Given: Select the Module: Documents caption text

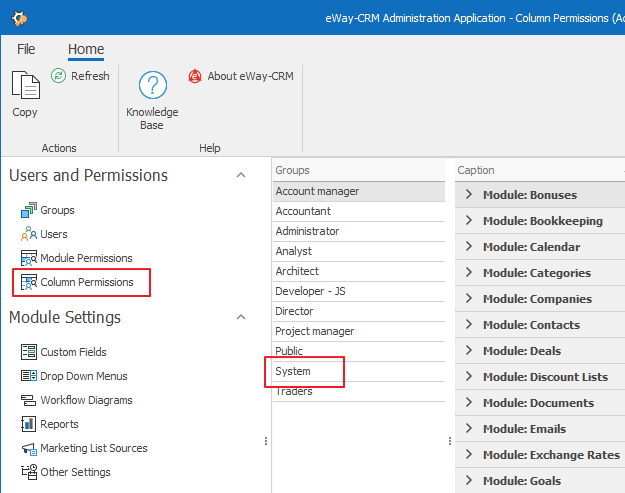Looking at the screenshot, I should [x=539, y=403].
